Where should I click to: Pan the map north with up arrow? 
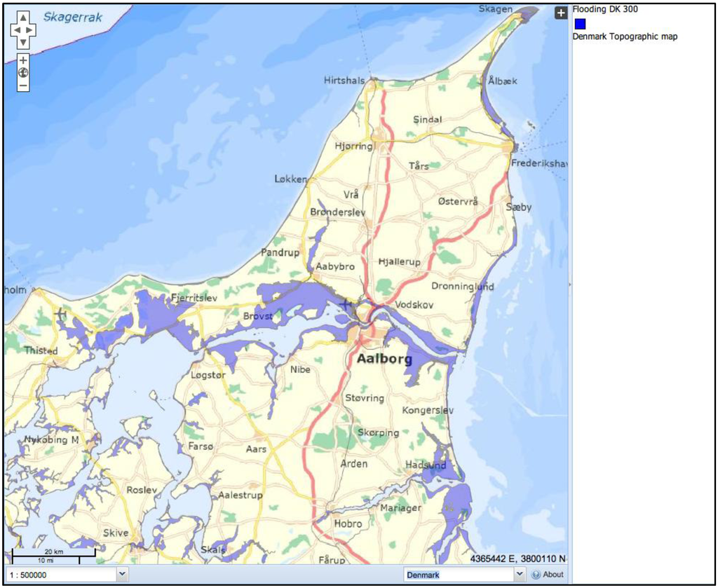tap(23, 18)
